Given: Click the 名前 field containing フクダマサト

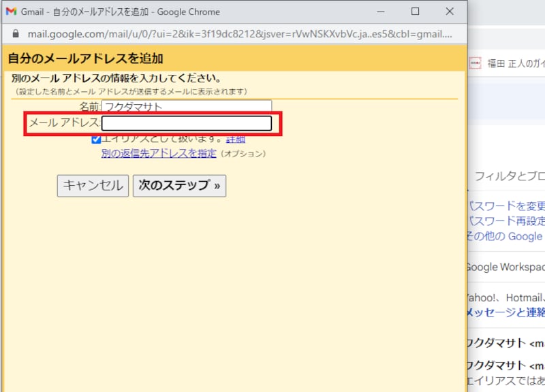Looking at the screenshot, I should point(186,107).
